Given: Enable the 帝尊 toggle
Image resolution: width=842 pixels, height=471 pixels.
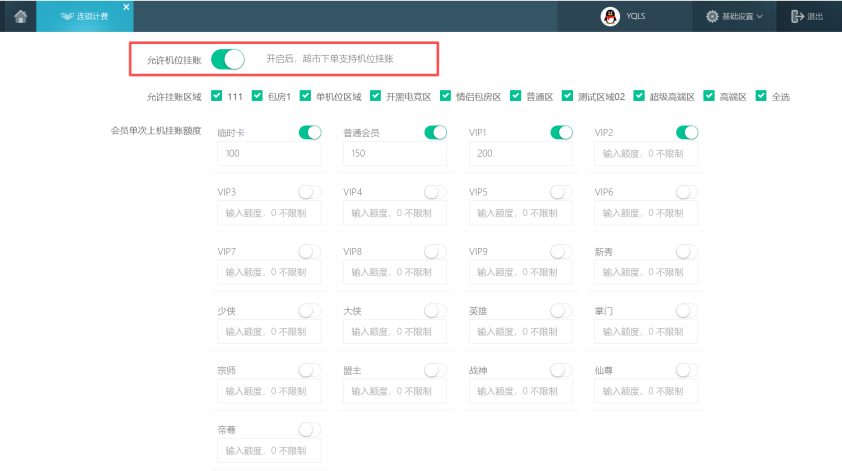Looking at the screenshot, I should pos(310,430).
